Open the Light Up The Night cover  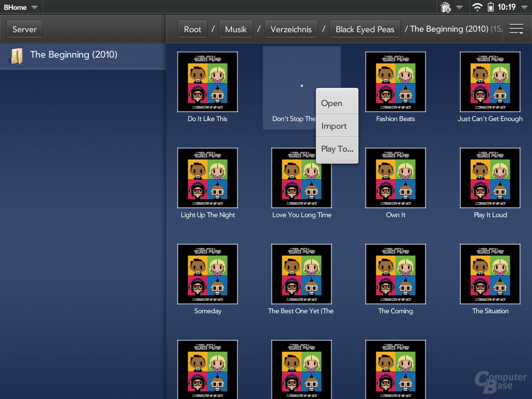(207, 178)
